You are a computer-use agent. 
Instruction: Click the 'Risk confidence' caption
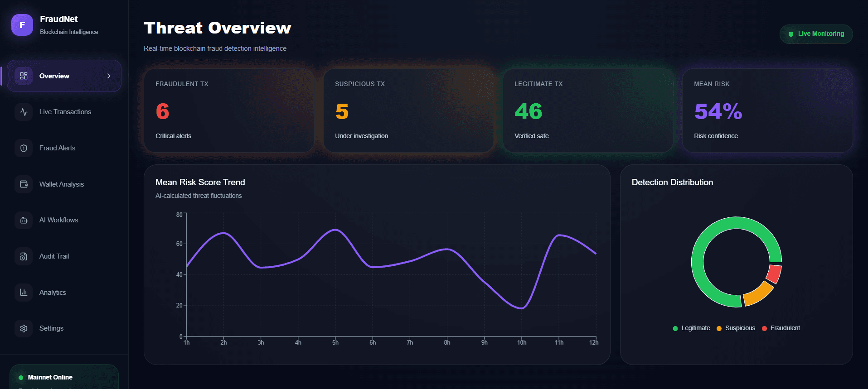(x=716, y=136)
